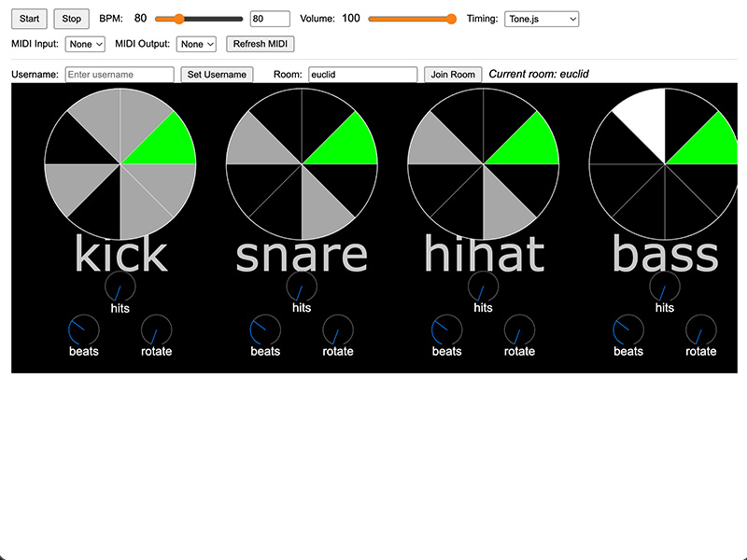Click the kick hits knob
This screenshot has width=747, height=560.
(x=120, y=287)
